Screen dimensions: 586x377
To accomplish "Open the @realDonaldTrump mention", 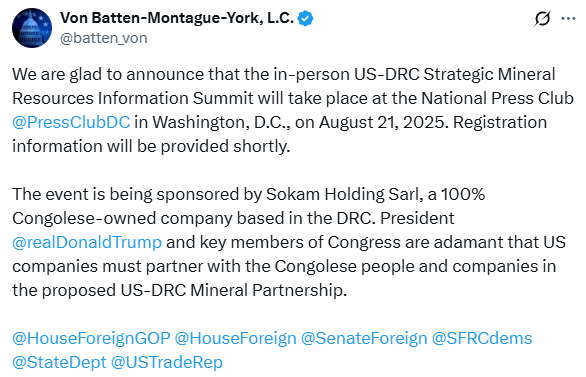I will pos(87,242).
